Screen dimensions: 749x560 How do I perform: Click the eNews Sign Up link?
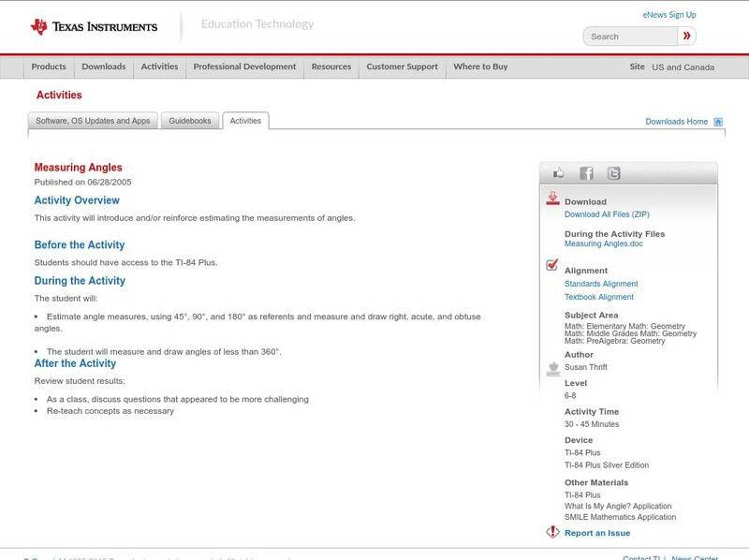pyautogui.click(x=669, y=15)
